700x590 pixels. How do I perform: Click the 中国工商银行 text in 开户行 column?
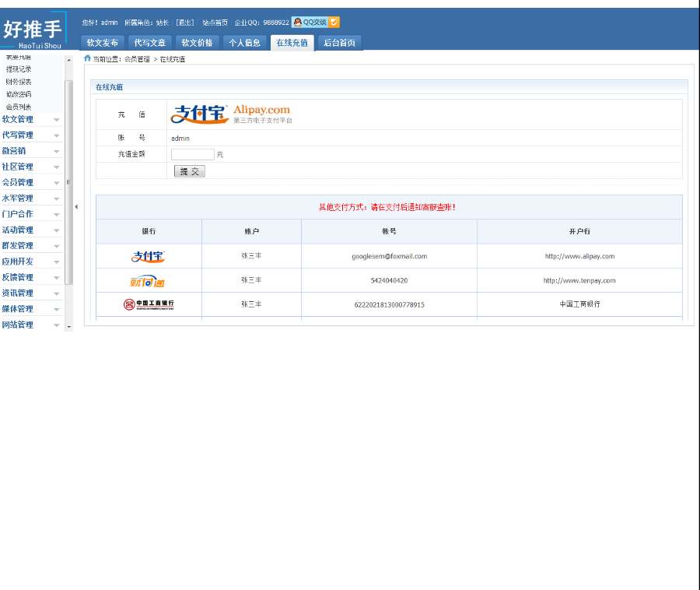pyautogui.click(x=580, y=304)
